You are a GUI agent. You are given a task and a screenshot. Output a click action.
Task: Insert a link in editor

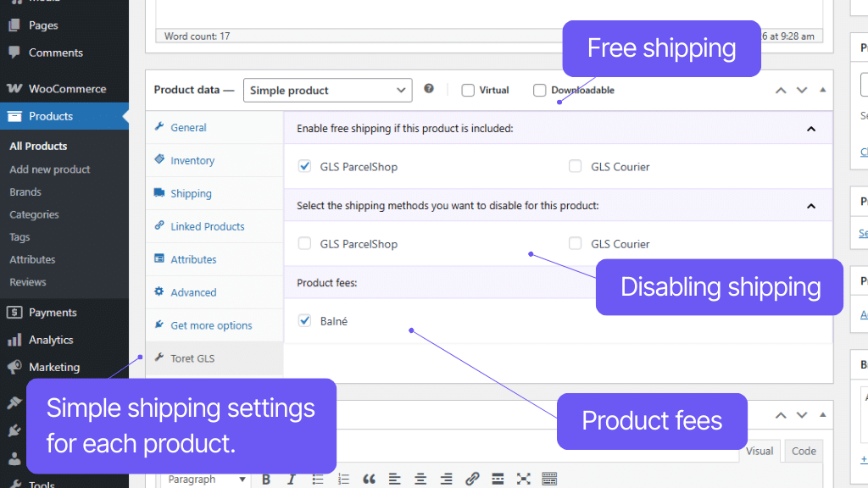pyautogui.click(x=472, y=480)
